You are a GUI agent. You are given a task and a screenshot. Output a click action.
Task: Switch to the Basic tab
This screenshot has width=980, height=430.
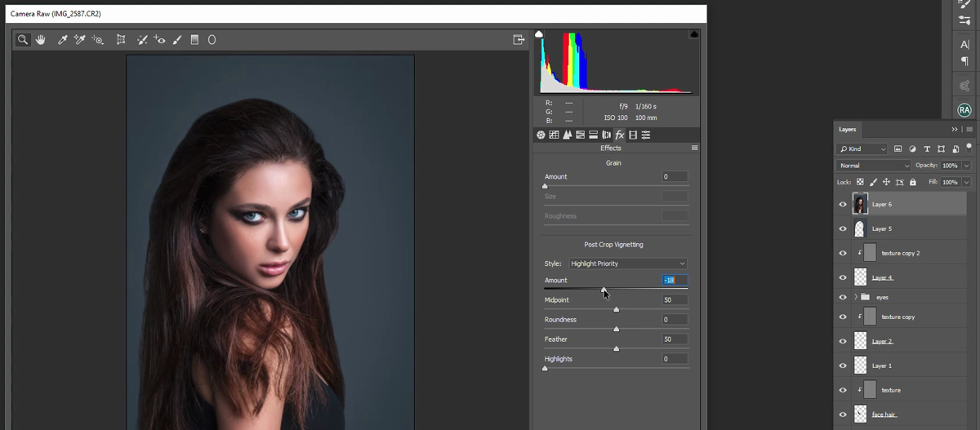541,135
